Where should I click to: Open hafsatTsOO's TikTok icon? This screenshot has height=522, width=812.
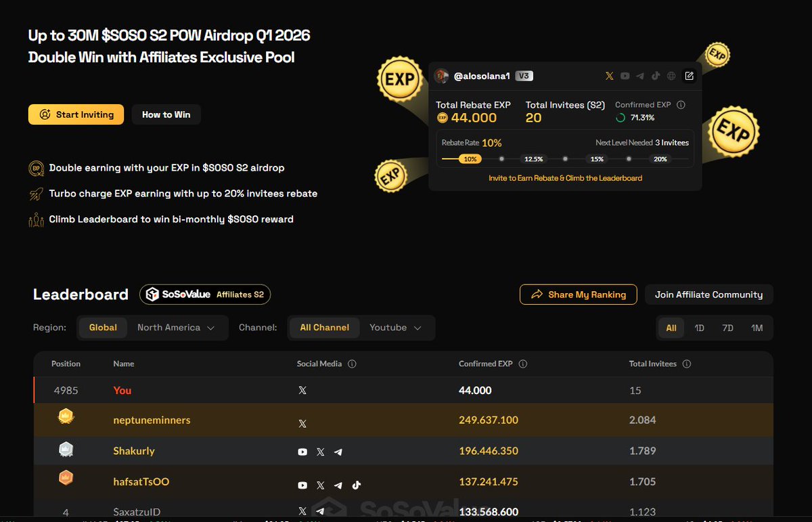[357, 485]
